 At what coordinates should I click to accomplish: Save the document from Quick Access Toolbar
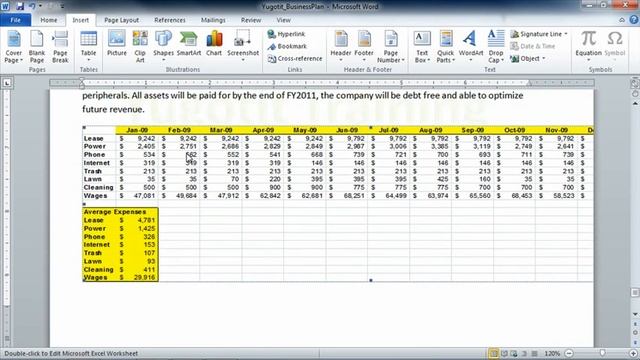[20, 6]
